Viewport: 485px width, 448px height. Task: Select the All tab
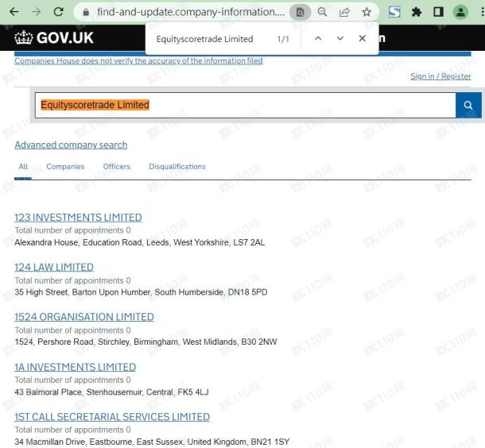(x=23, y=167)
